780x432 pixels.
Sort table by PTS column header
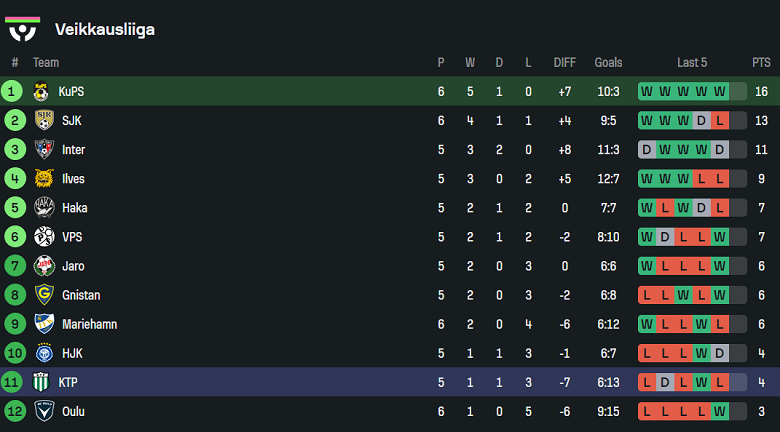coord(761,62)
